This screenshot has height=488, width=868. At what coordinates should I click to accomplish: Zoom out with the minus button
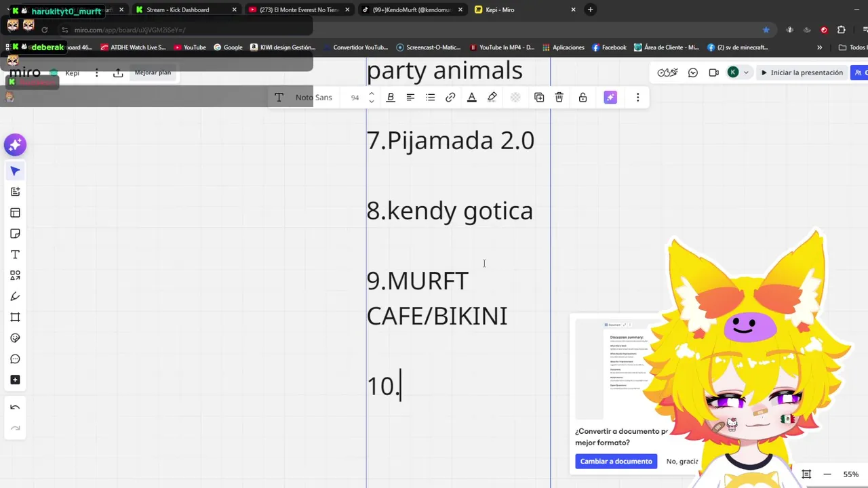[827, 474]
